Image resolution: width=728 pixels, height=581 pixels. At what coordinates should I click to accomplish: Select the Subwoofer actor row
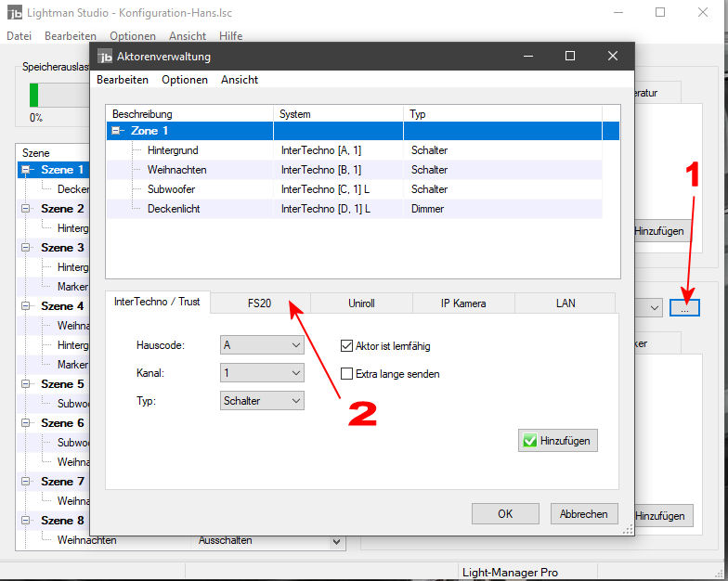tap(172, 189)
